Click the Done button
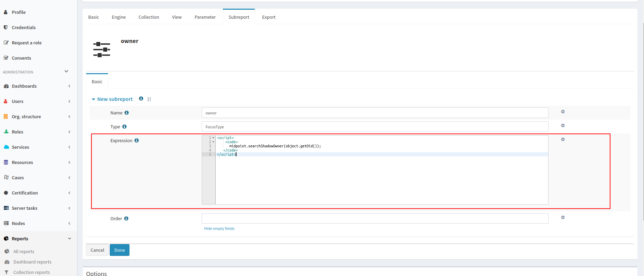The width and height of the screenshot is (644, 276). [119, 250]
